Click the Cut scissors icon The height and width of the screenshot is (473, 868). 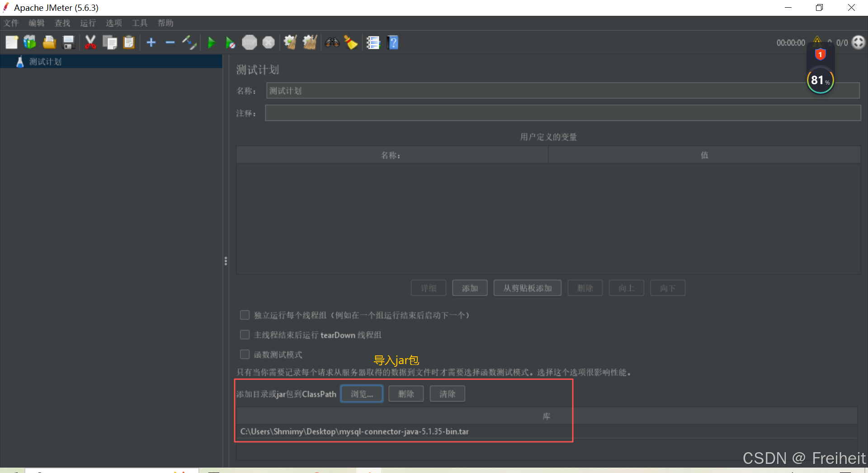point(90,43)
